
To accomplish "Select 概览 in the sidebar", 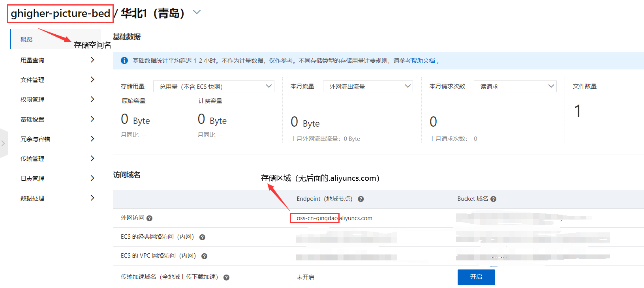I will pyautogui.click(x=27, y=39).
